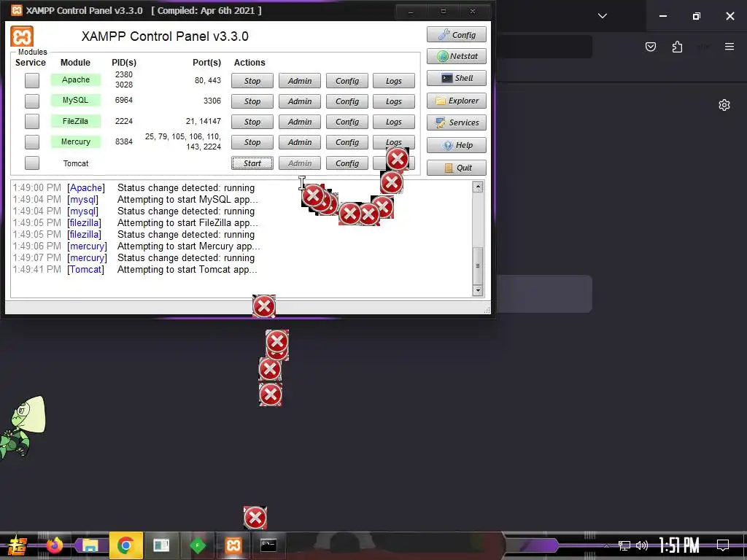The height and width of the screenshot is (560, 747).
Task: Click the 'Attempting to start MySQL app...' log line
Action: coord(187,200)
